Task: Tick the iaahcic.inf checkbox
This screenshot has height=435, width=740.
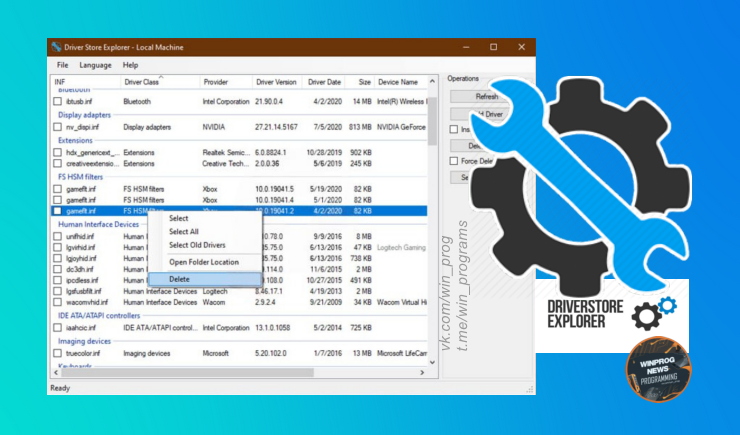Action: [x=58, y=327]
